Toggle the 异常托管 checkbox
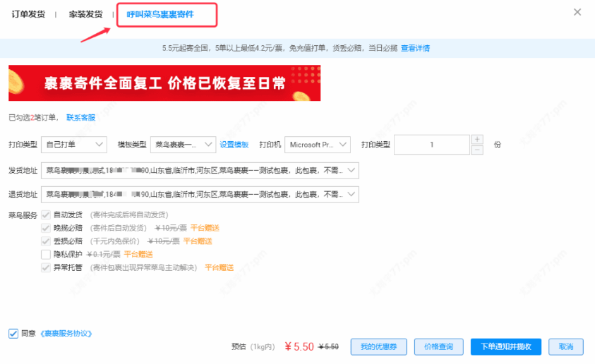The height and width of the screenshot is (364, 595). [46, 267]
